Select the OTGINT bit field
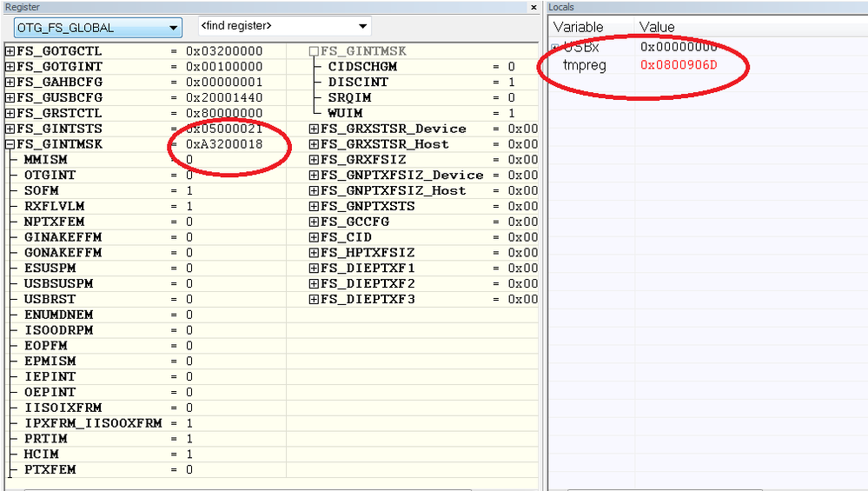 pos(50,175)
